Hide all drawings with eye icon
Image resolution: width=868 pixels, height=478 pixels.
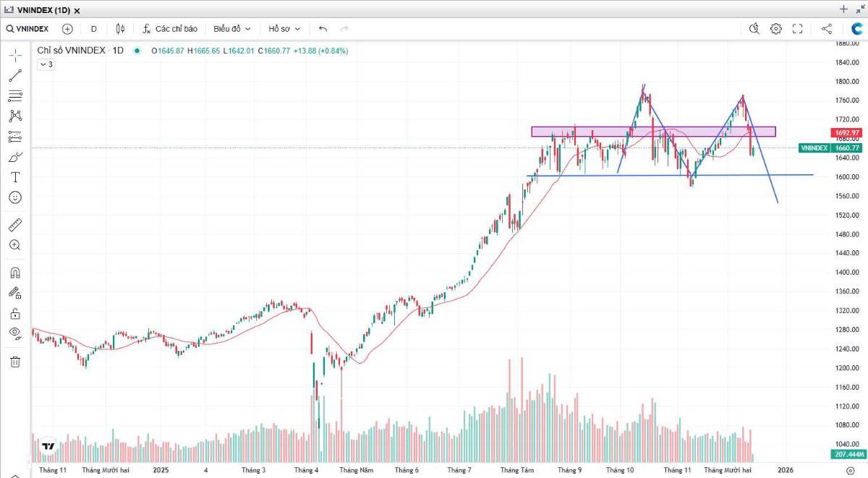(15, 333)
